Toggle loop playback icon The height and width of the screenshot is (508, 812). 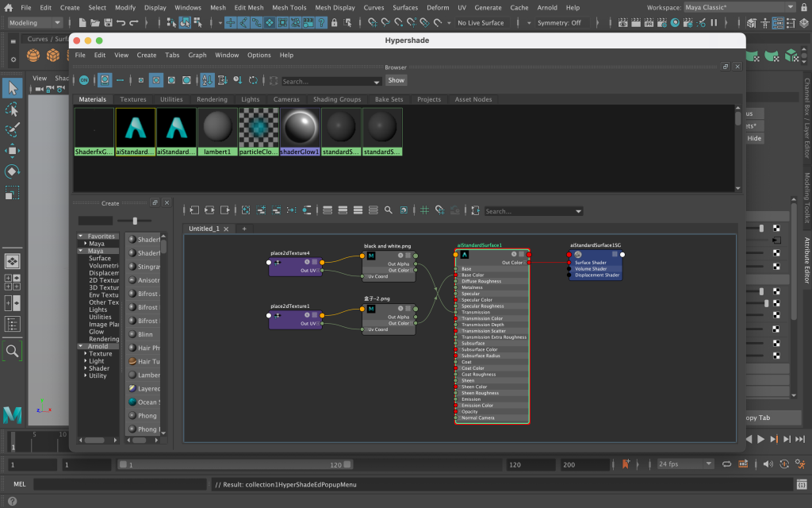click(x=726, y=464)
